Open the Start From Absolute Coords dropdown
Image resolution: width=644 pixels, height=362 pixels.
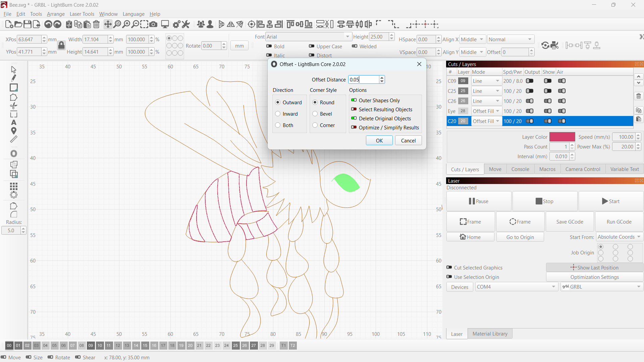click(x=619, y=237)
